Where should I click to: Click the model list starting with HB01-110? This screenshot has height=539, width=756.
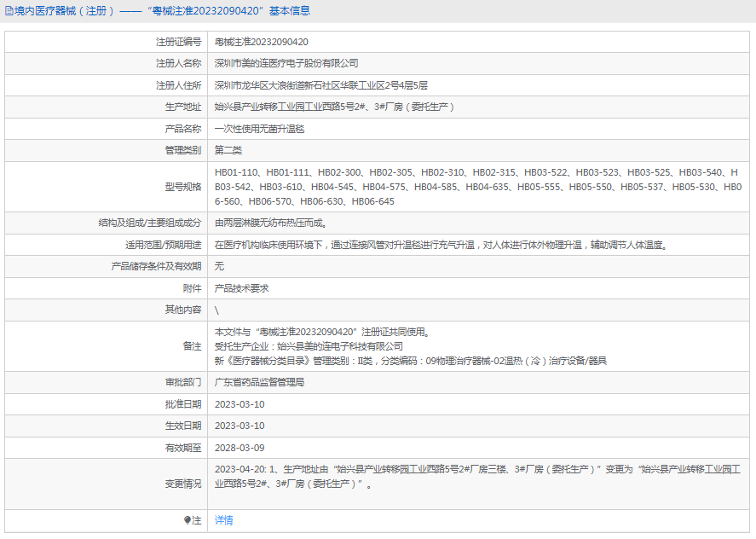pos(478,187)
